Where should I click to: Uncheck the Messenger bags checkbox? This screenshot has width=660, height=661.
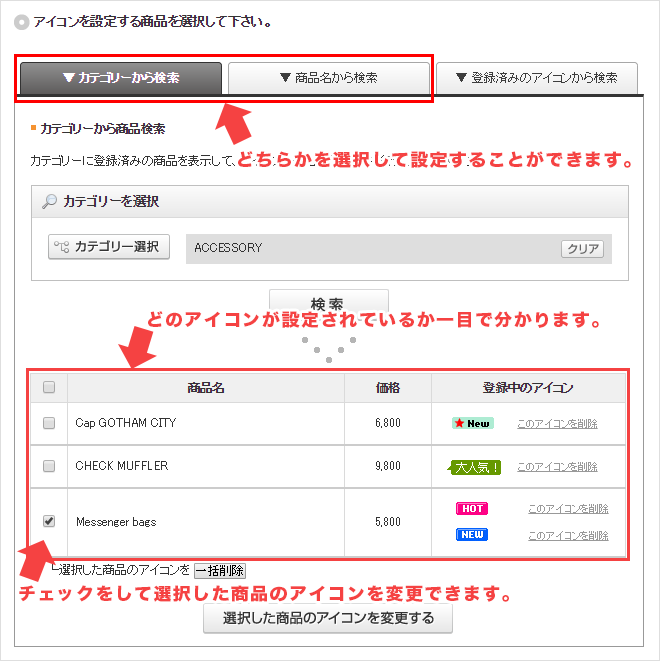49,521
